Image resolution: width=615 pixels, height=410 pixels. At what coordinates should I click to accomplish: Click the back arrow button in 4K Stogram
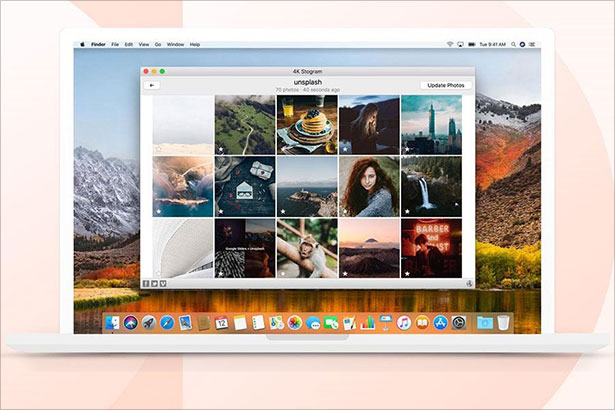(x=153, y=86)
